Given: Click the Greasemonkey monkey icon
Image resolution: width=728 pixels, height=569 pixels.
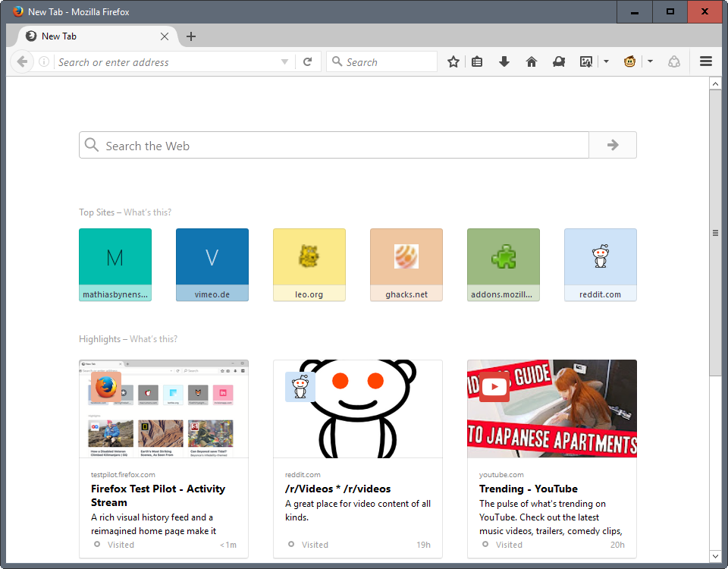Looking at the screenshot, I should (630, 61).
